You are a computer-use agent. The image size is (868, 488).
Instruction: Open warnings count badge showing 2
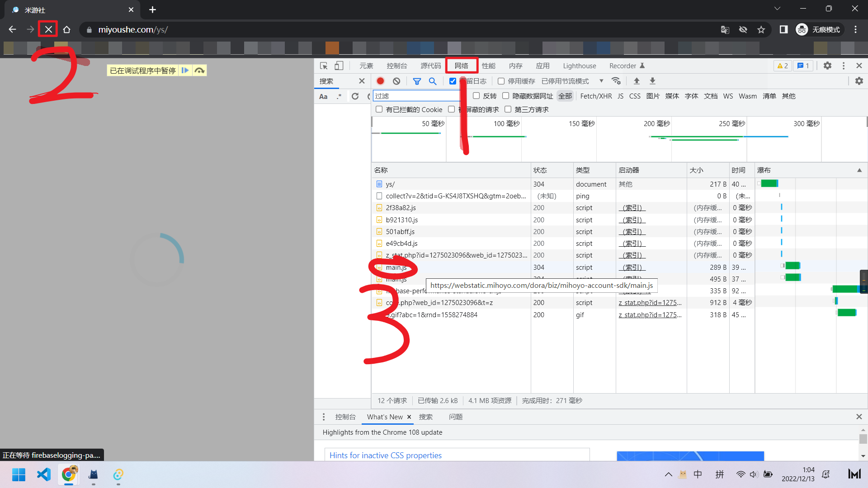click(x=783, y=66)
